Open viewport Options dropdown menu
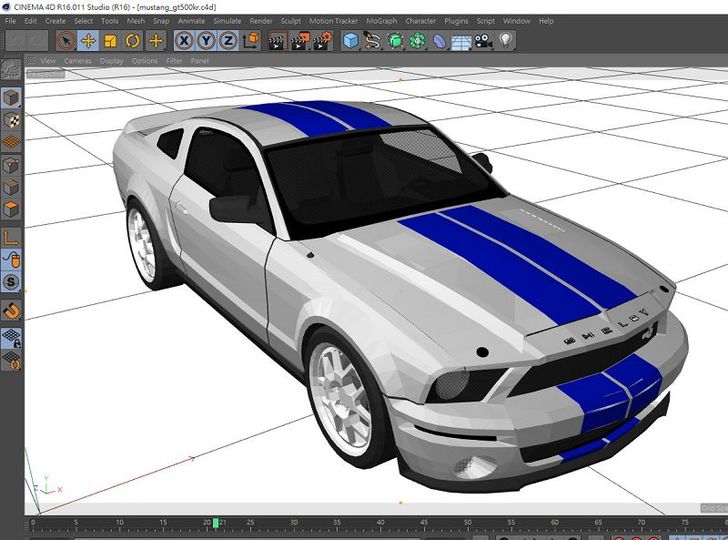Screen dimensions: 728x540 tap(144, 61)
